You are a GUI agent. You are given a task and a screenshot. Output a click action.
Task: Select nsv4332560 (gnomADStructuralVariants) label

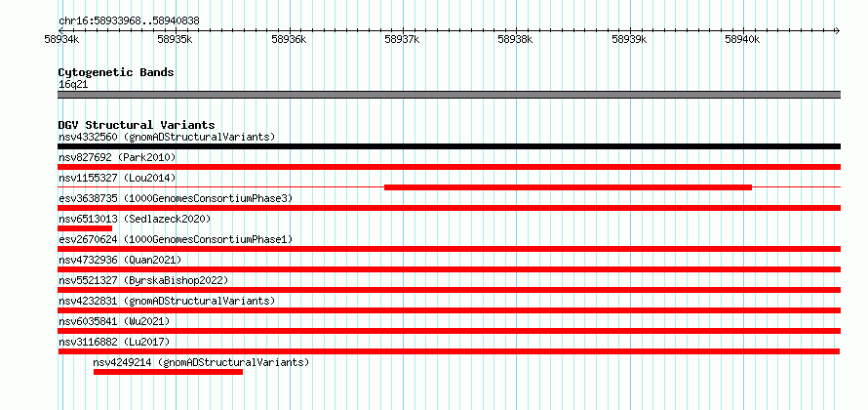coord(167,137)
